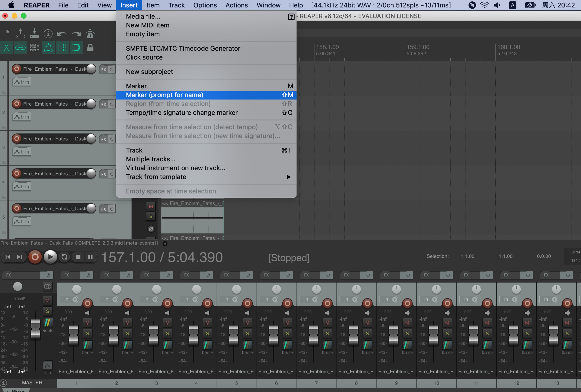Image resolution: width=581 pixels, height=392 pixels.
Task: Adjust volume knob on track 5
Action: [91, 208]
